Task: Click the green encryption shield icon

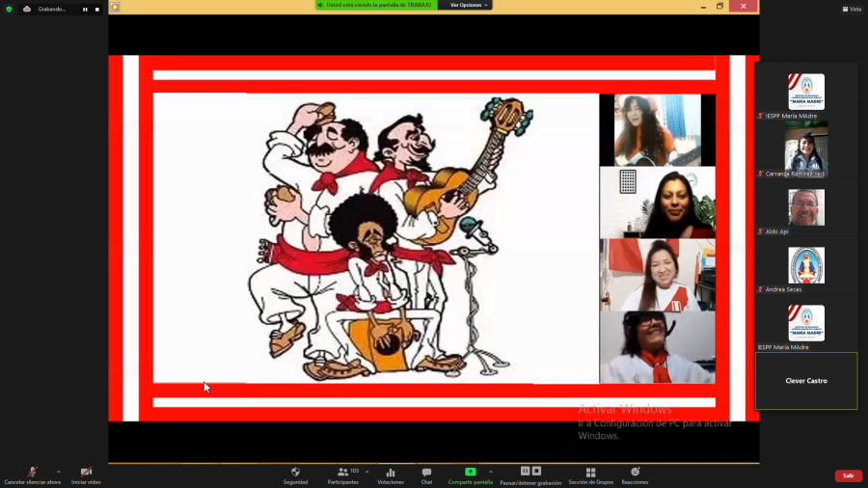Action: click(9, 9)
